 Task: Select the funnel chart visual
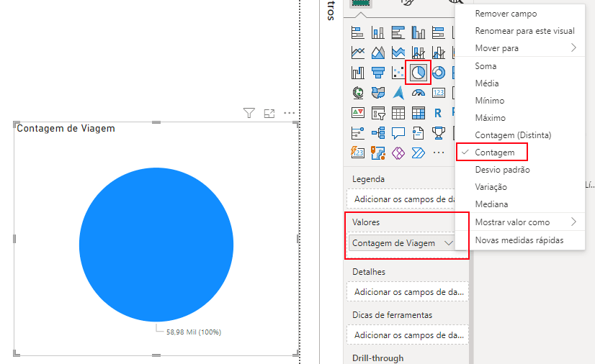(x=378, y=73)
